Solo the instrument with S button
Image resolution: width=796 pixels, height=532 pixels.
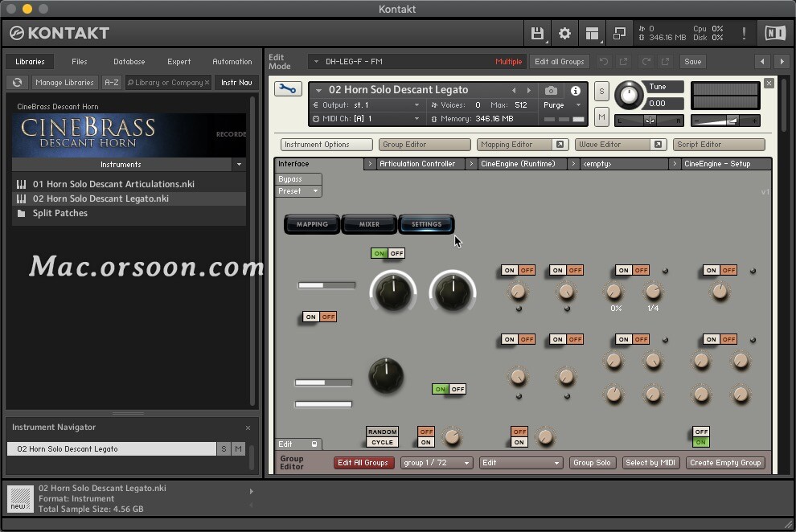pos(601,92)
